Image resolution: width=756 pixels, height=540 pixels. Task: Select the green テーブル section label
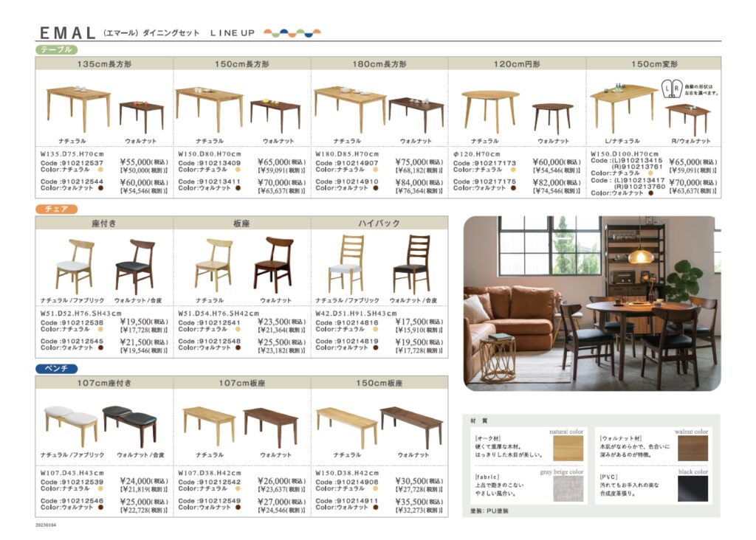pos(56,49)
